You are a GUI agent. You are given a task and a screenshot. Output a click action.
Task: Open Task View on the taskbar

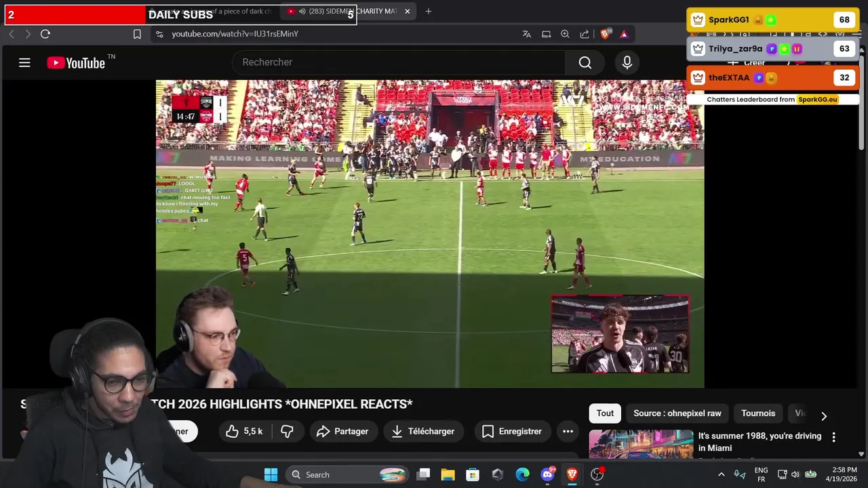click(x=423, y=474)
